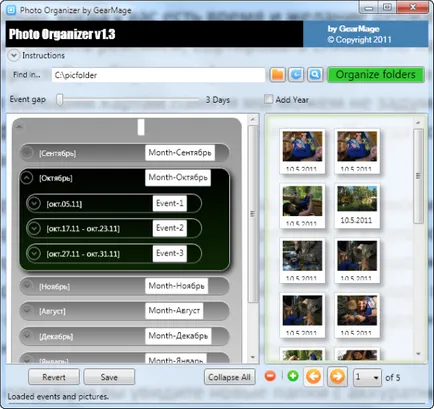Click the blue refresh arrow icon
The width and height of the screenshot is (434, 409).
pos(296,74)
